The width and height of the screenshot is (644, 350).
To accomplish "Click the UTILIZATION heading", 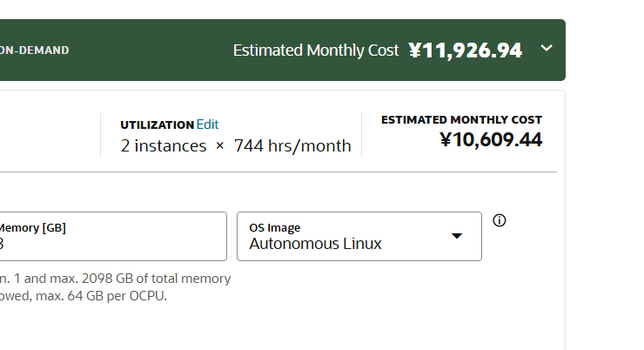I will click(158, 125).
